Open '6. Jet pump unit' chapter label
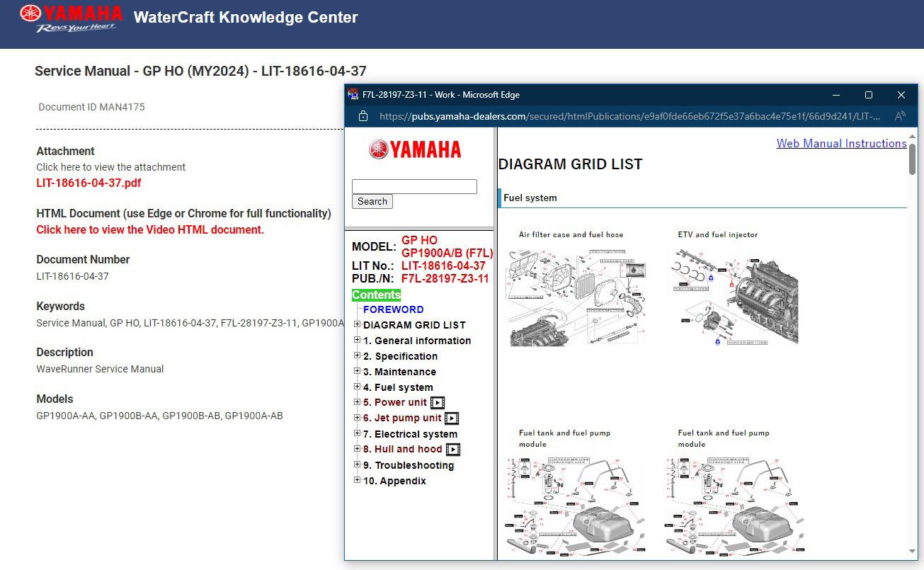 coord(402,418)
